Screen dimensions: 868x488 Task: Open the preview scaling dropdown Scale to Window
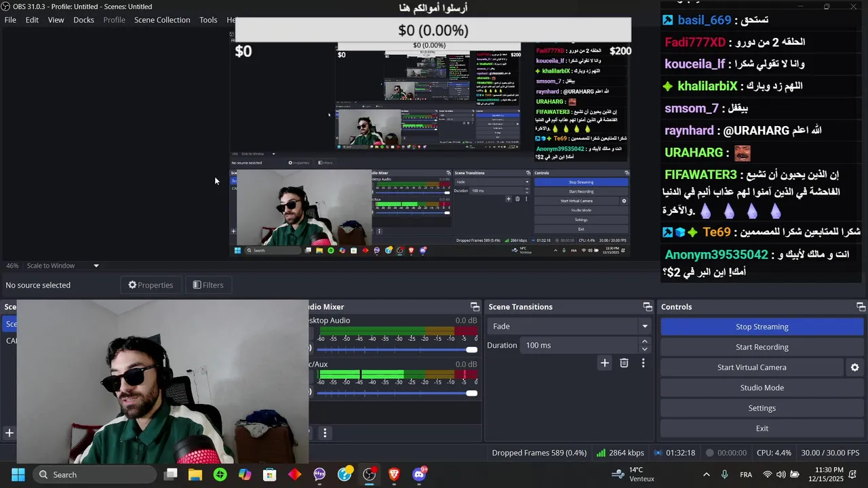pos(63,266)
